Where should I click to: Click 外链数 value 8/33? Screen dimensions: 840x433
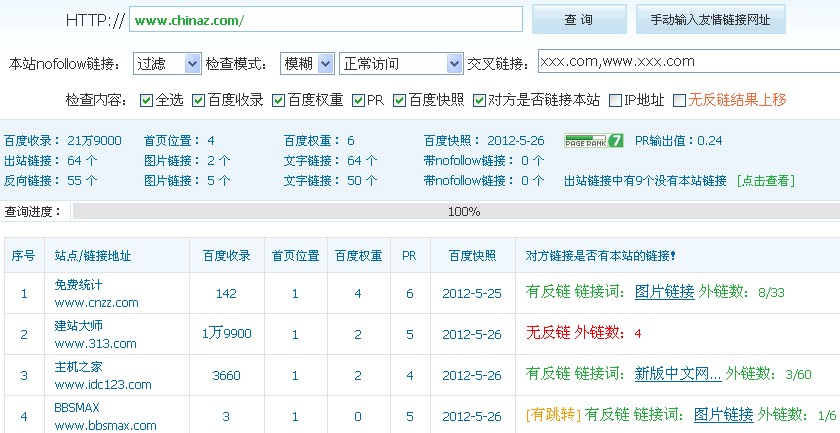771,293
